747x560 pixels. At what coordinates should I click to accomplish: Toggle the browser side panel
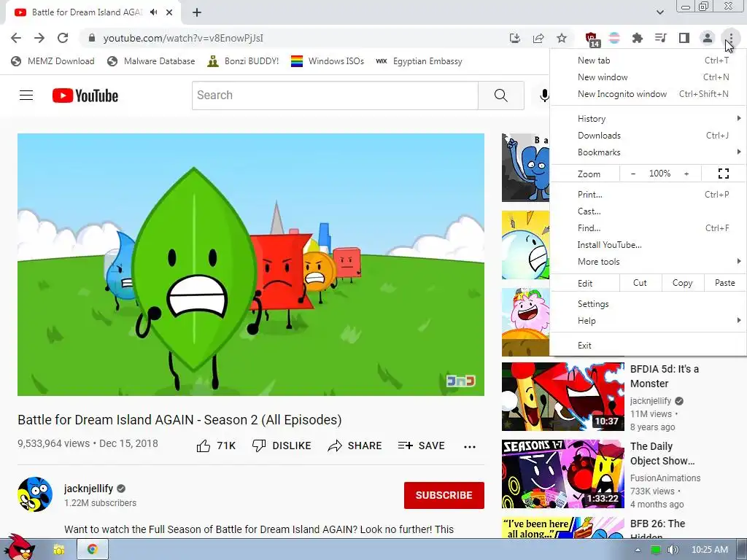(684, 38)
